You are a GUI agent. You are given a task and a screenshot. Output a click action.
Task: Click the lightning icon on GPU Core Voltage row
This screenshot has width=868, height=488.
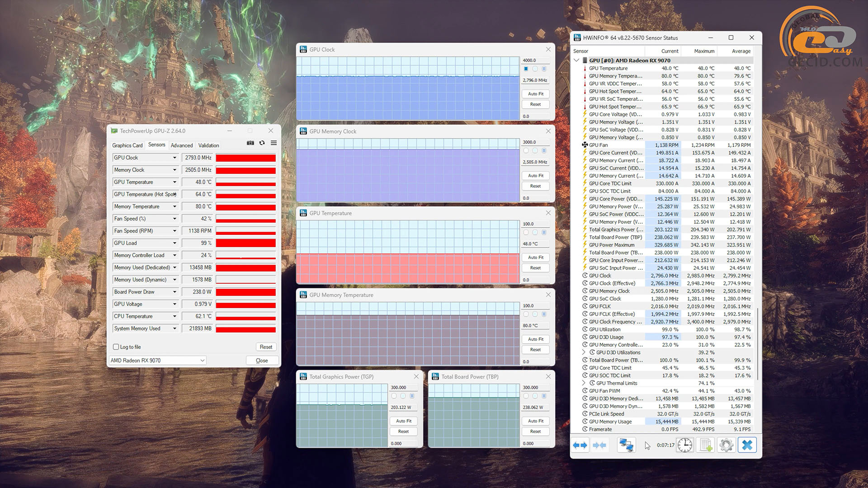click(x=585, y=114)
